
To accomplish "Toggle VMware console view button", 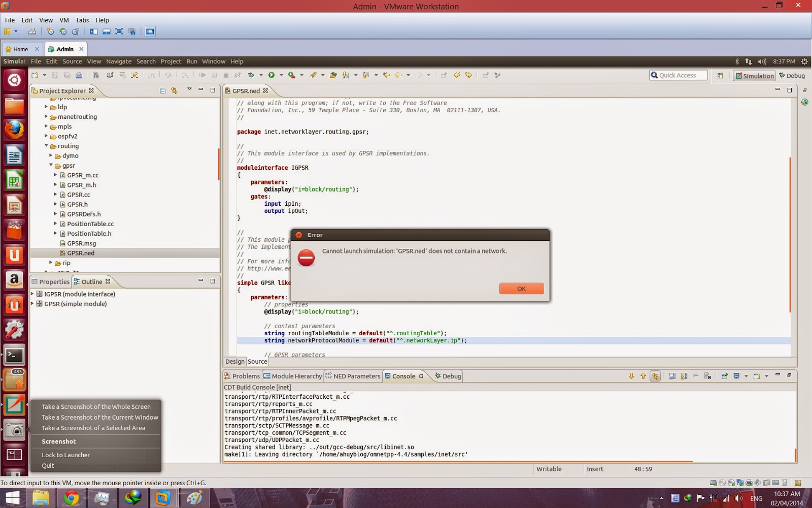I will 150,31.
